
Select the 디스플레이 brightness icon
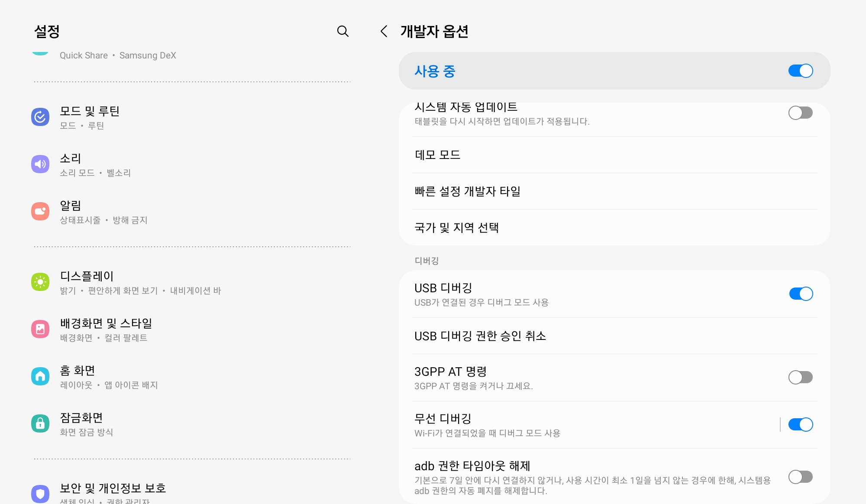(40, 282)
